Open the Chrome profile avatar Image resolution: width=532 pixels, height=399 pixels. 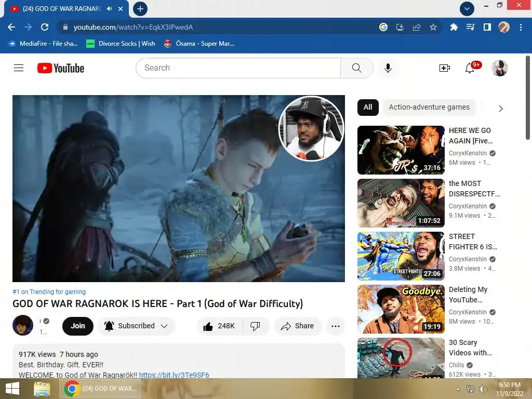[503, 27]
